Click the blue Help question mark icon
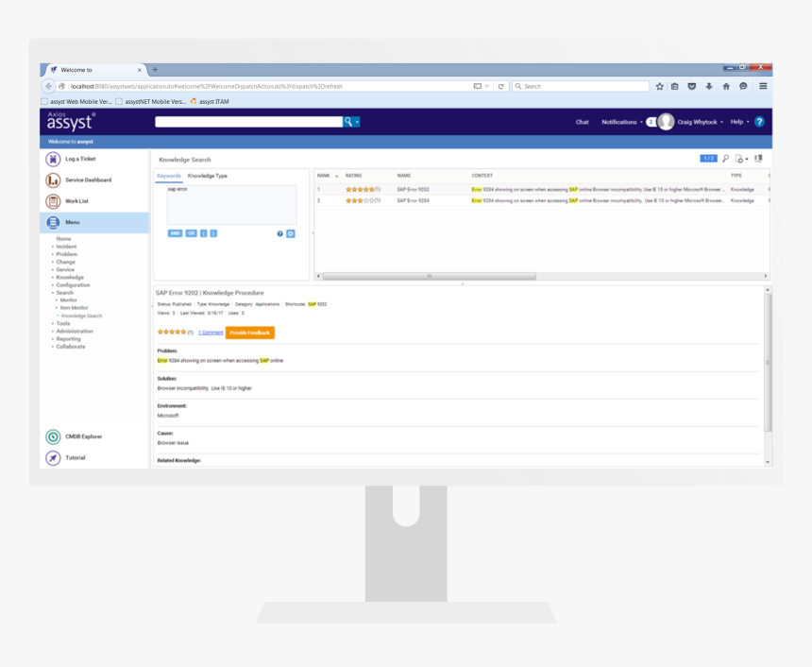The image size is (812, 667). click(759, 122)
